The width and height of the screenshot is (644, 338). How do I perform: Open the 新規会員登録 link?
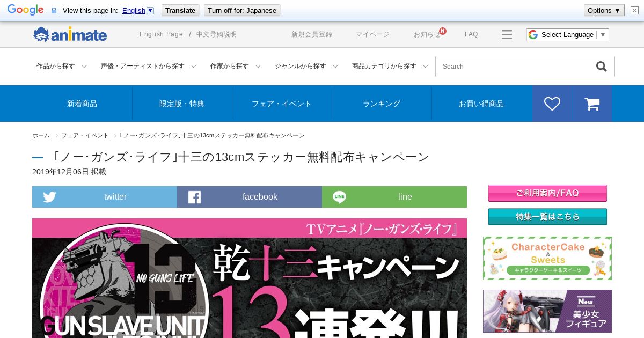coord(312,34)
